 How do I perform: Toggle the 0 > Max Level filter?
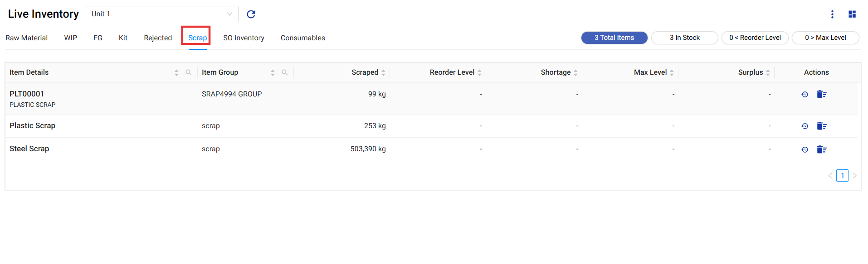(825, 38)
